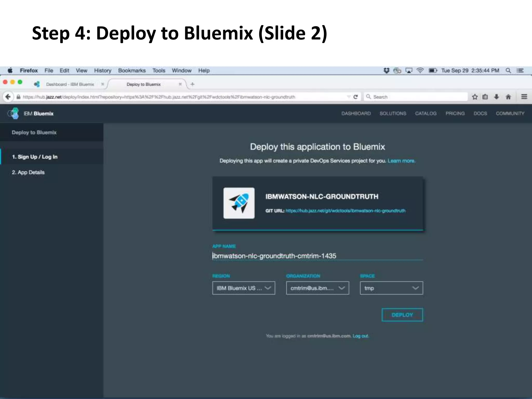
Task: Open the AirPlay display menu icon
Action: [409, 70]
